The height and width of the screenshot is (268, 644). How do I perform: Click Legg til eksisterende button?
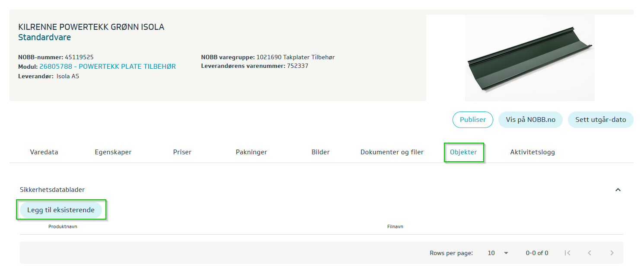pos(61,210)
